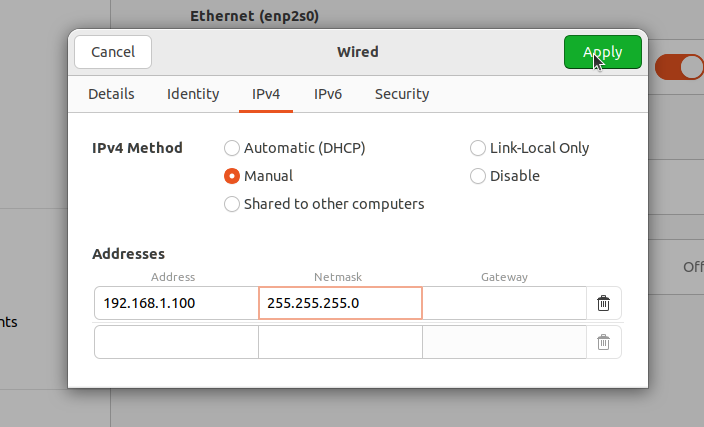This screenshot has width=704, height=427.
Task: Cancel the Wired settings dialog
Action: tap(113, 52)
